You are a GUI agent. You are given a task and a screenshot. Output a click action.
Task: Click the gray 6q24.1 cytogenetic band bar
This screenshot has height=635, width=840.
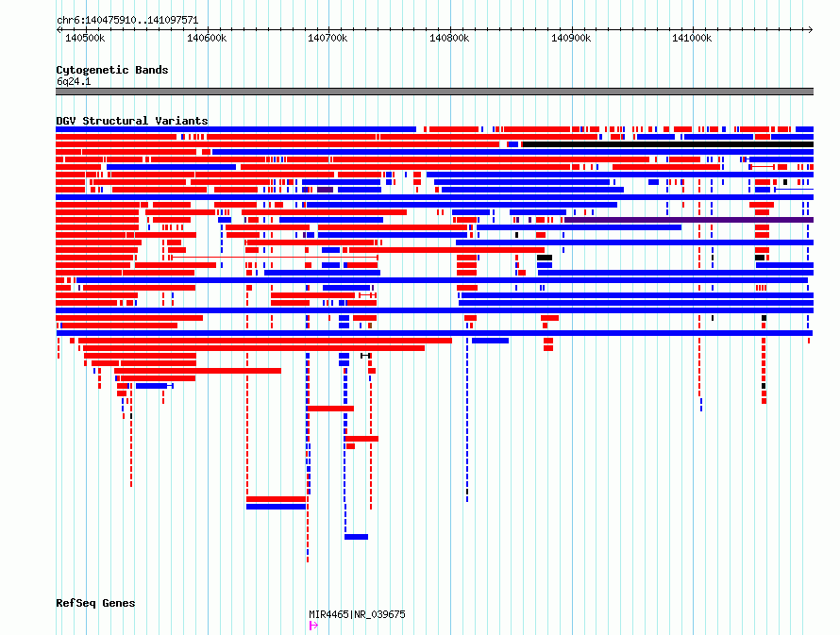(x=434, y=92)
